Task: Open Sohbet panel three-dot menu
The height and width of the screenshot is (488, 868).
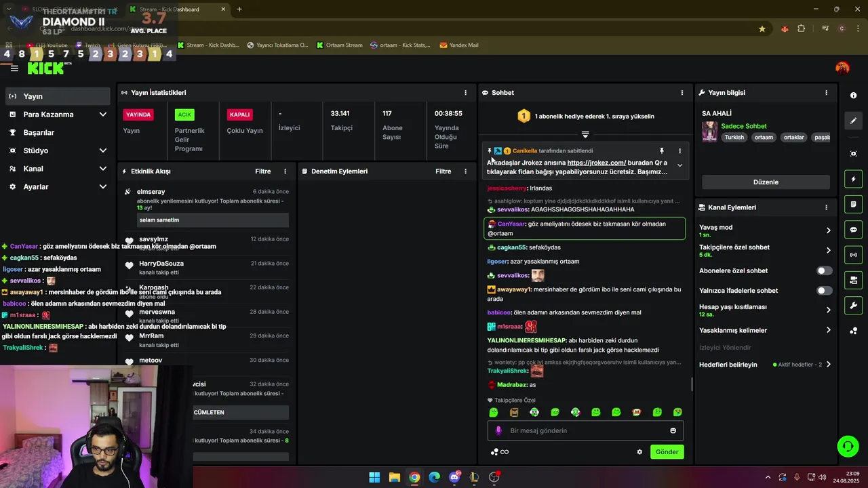Action: (x=682, y=93)
